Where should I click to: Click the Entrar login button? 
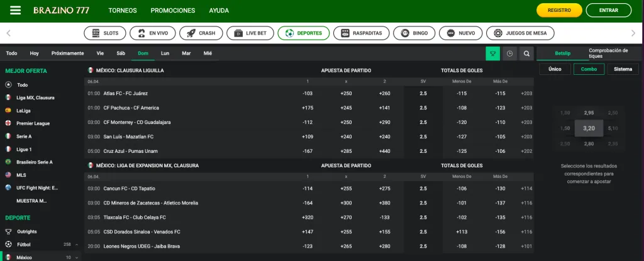pyautogui.click(x=609, y=10)
